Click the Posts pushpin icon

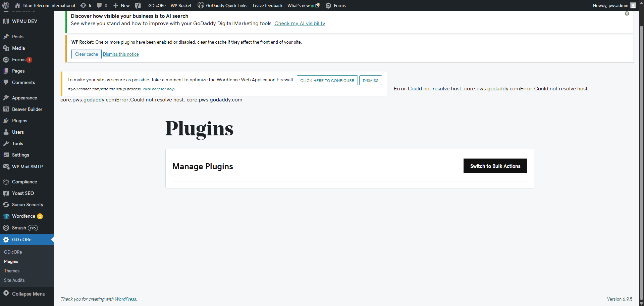pyautogui.click(x=6, y=37)
